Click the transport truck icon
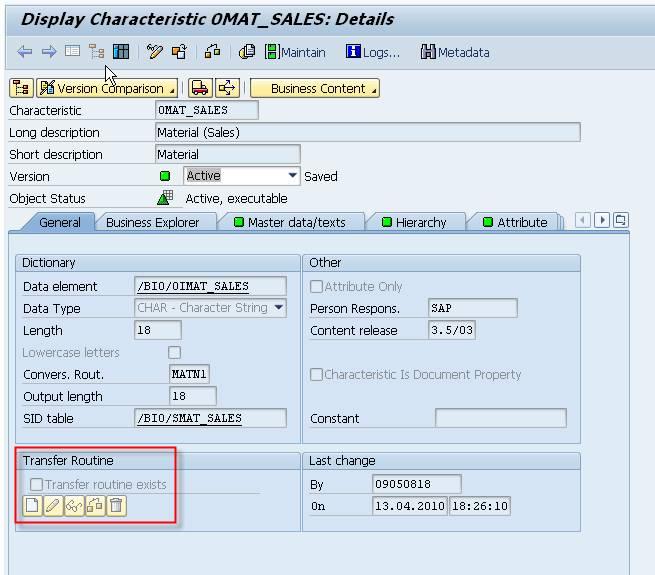Image resolution: width=655 pixels, height=575 pixels. 200,88
